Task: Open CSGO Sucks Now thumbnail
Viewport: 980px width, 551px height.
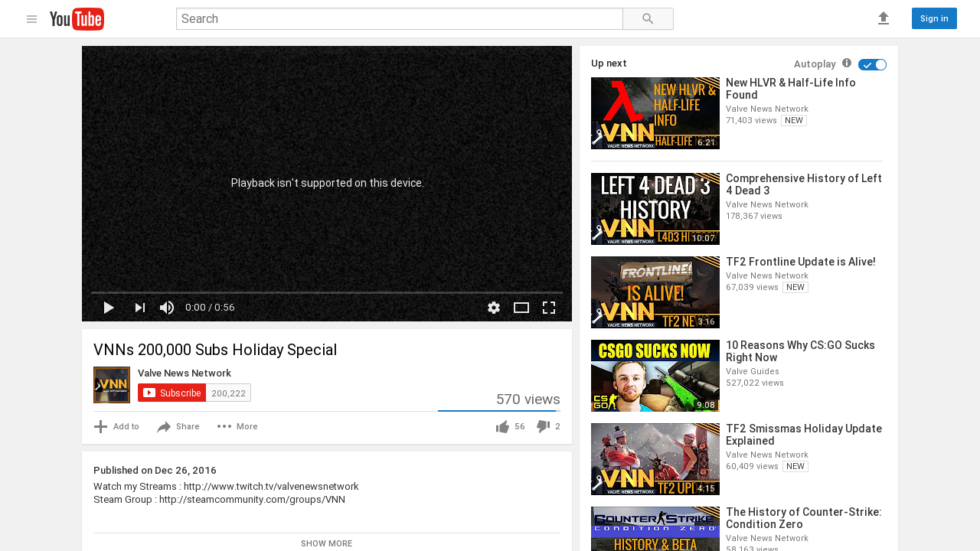Action: pyautogui.click(x=655, y=376)
